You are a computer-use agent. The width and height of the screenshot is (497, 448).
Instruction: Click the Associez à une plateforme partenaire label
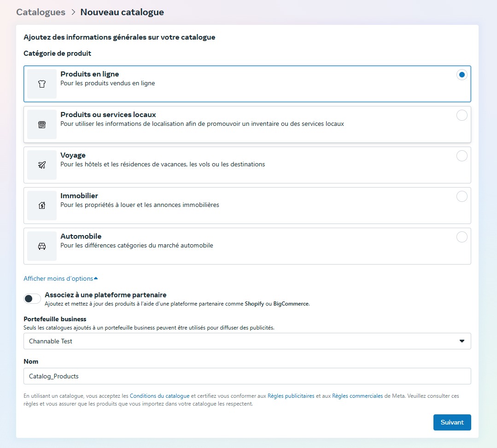(105, 295)
